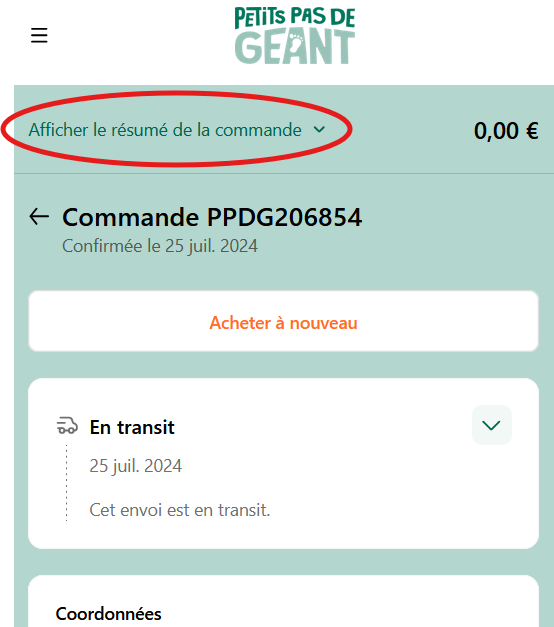Viewport: 554px width, 627px height.
Task: Click the delivery truck transit icon
Action: click(67, 425)
